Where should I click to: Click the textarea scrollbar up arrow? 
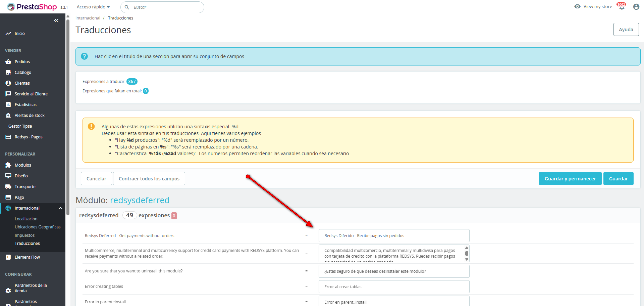[x=467, y=248]
